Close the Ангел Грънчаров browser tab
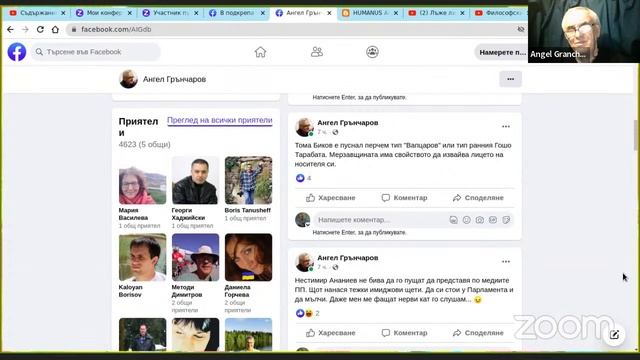The height and width of the screenshot is (360, 640). tap(329, 13)
